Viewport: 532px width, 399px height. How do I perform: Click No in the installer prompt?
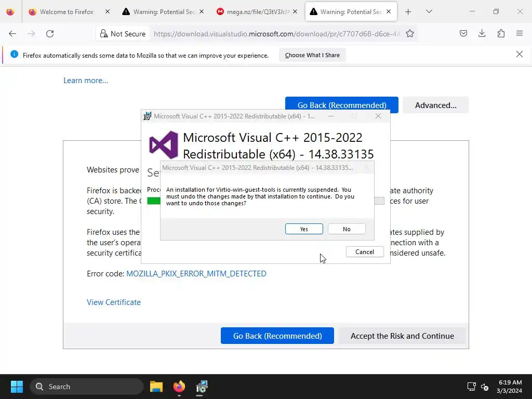click(x=347, y=229)
